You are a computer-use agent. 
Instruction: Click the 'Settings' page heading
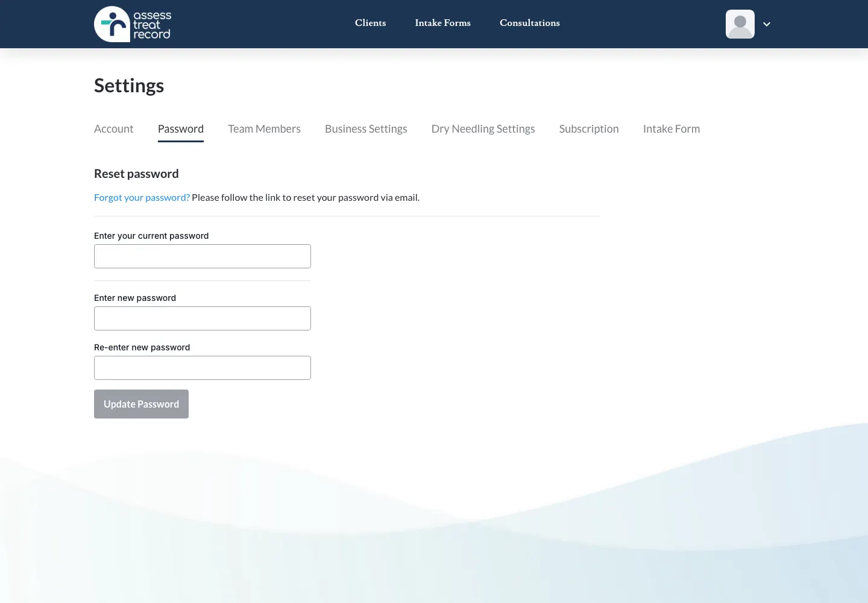129,86
